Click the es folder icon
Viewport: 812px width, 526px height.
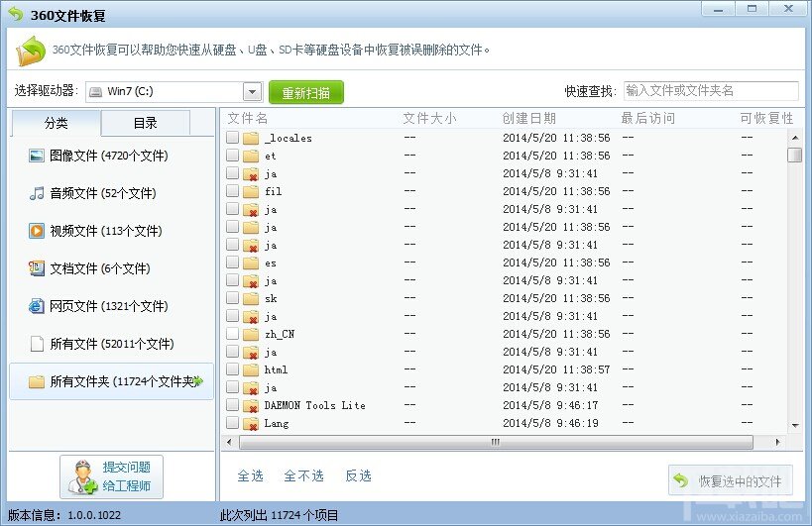[251, 263]
